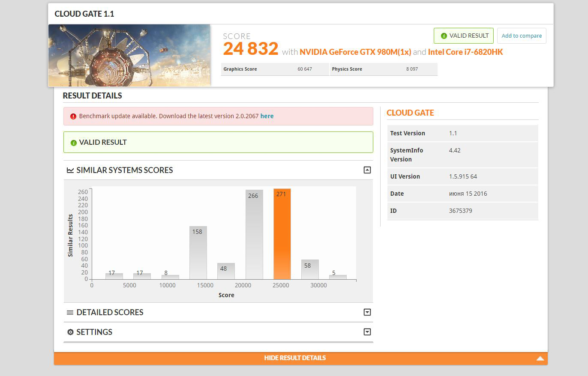Viewport: 588px width, 376px height.
Task: Click the Physics Score value 8 097
Action: (412, 69)
